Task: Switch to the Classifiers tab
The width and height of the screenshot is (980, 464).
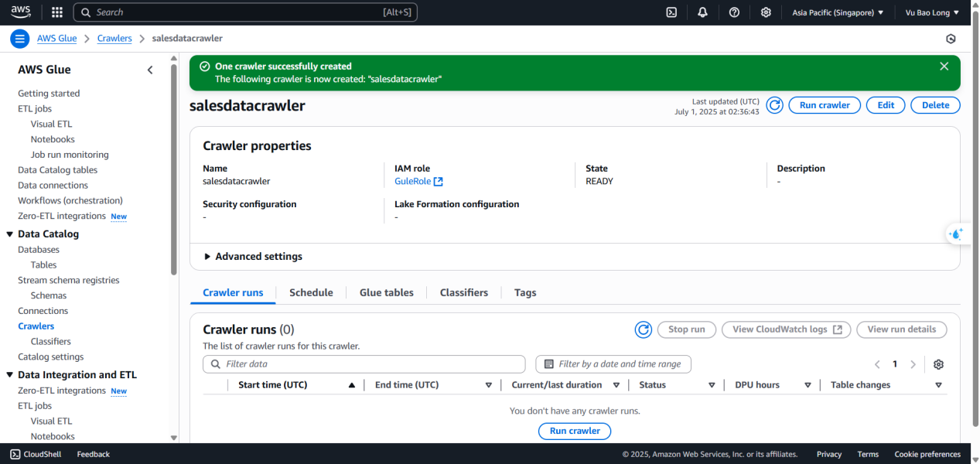Action: click(x=464, y=293)
